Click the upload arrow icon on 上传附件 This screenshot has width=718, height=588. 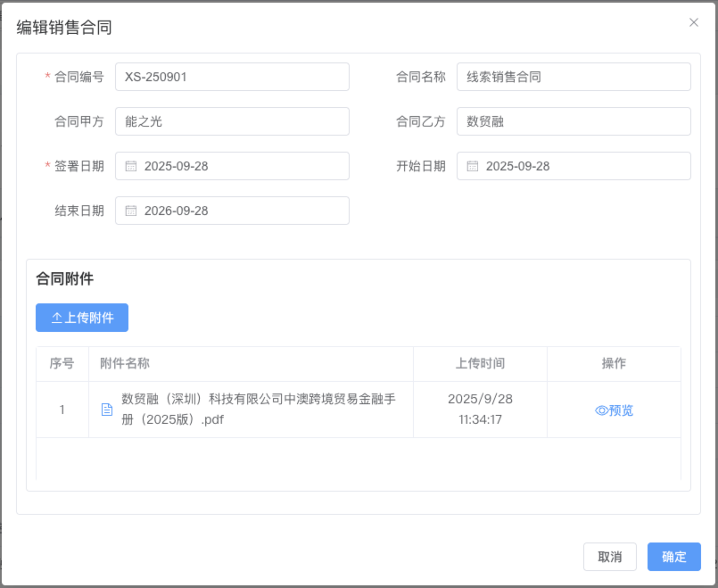click(x=56, y=318)
